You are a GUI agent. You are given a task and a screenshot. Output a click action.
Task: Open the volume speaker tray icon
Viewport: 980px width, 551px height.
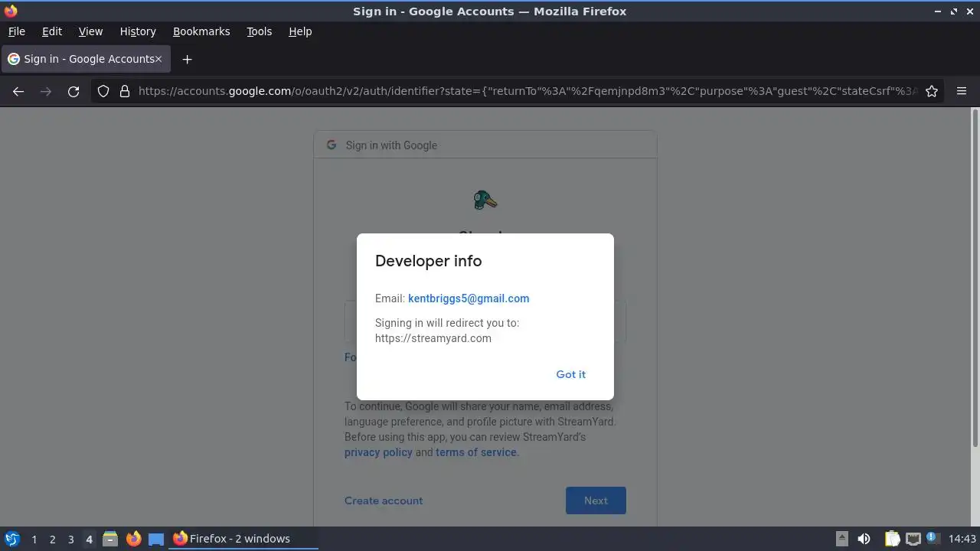(864, 539)
